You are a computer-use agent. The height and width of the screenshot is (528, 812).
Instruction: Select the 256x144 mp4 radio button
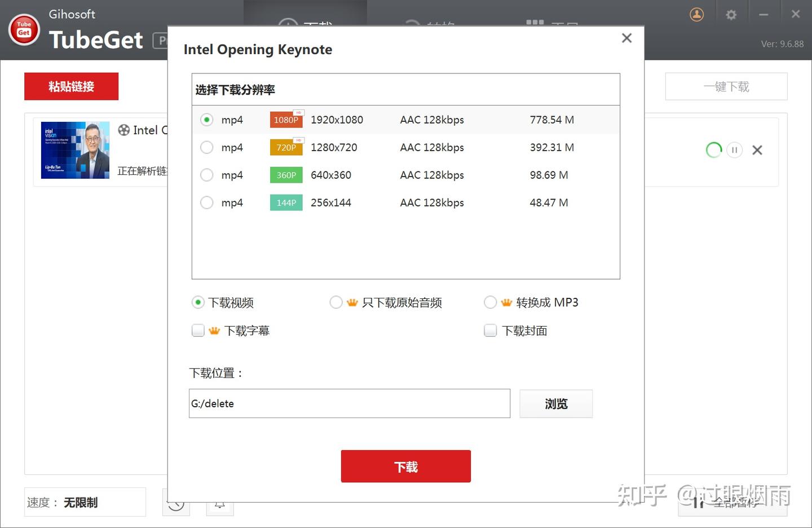207,203
